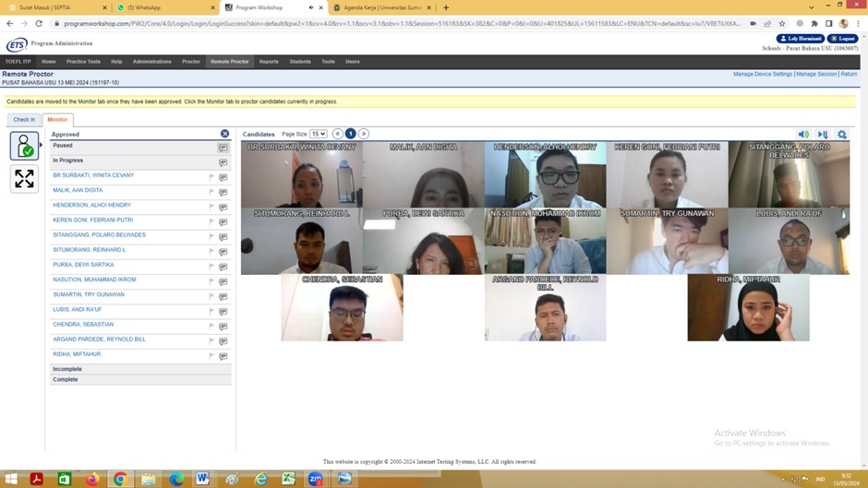The width and height of the screenshot is (868, 488).
Task: Switch to Agenda Kerja browser tab
Action: click(382, 7)
